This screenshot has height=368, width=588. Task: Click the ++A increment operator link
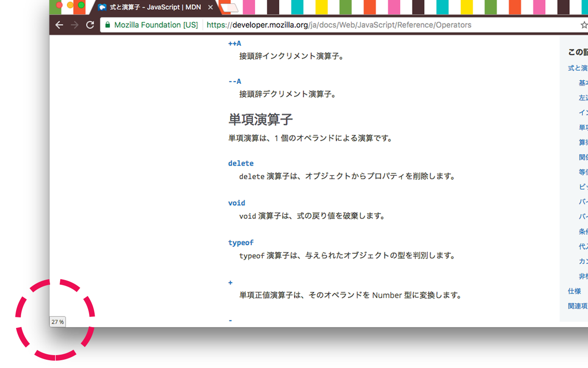234,43
